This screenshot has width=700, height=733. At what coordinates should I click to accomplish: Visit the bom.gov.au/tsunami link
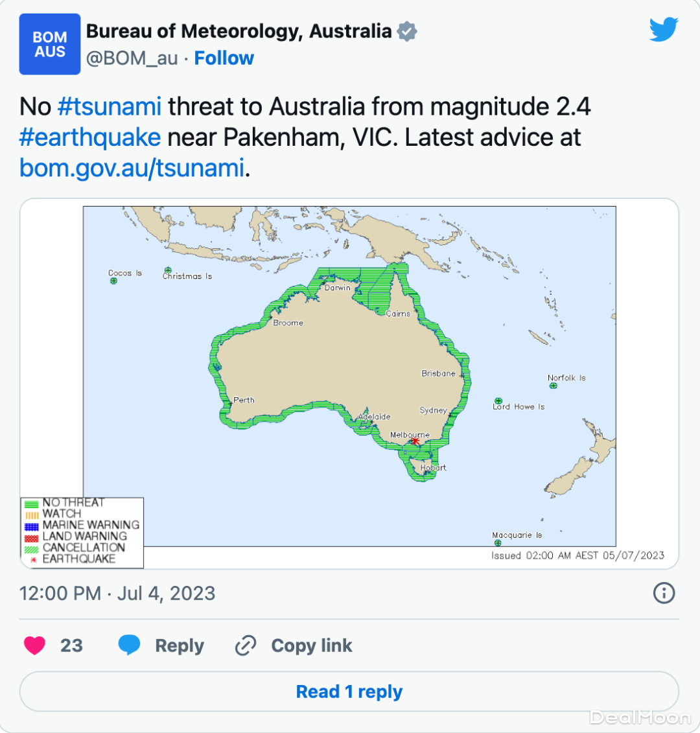tap(132, 169)
